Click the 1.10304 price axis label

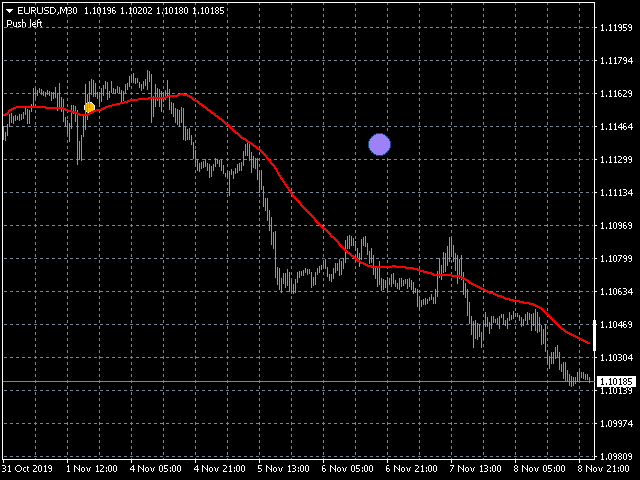(x=616, y=358)
